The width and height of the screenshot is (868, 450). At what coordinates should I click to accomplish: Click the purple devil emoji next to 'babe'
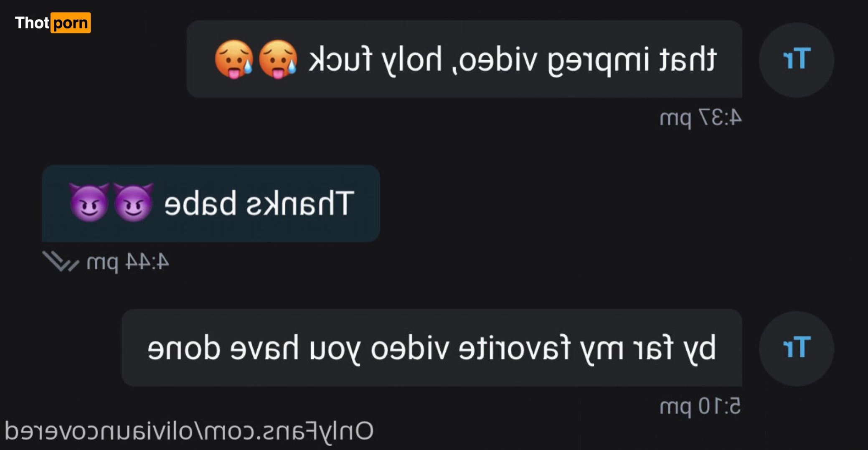[133, 202]
